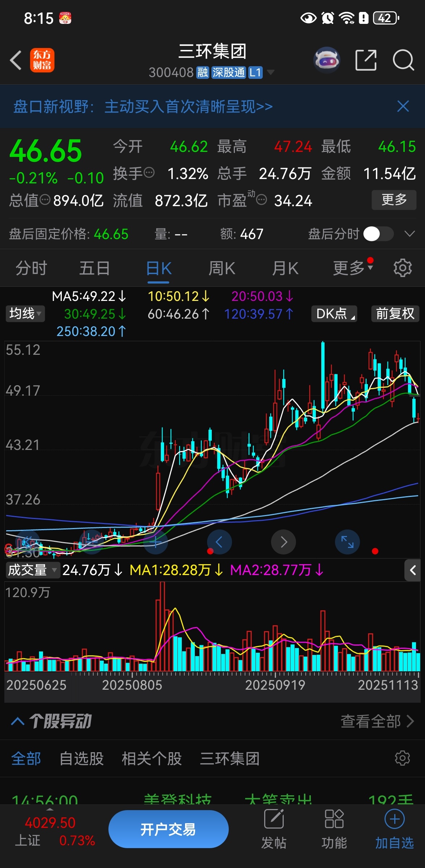Tap the 盘后固定价格 46.65 value
The width and height of the screenshot is (425, 868).
pos(111,234)
